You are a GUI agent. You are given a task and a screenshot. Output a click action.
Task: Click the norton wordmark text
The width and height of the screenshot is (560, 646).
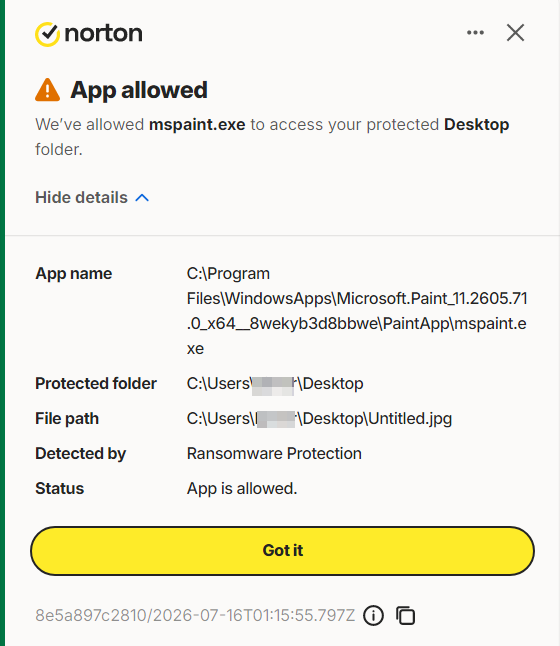(x=103, y=33)
